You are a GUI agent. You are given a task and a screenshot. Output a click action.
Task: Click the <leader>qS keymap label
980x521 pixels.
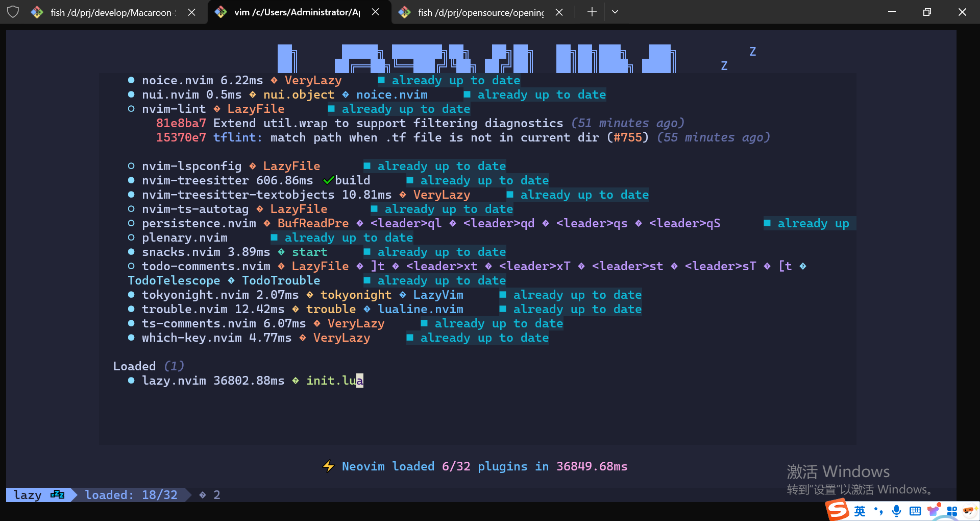[685, 223]
